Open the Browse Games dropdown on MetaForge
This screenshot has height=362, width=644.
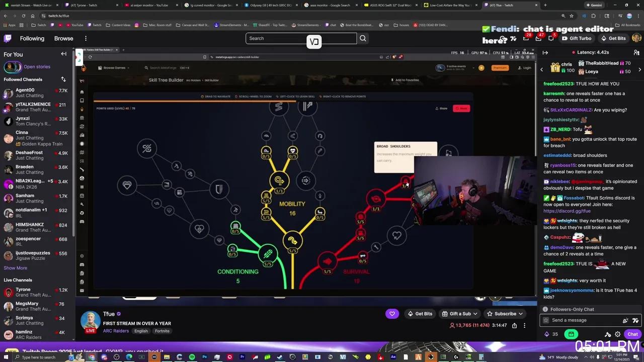click(x=114, y=68)
